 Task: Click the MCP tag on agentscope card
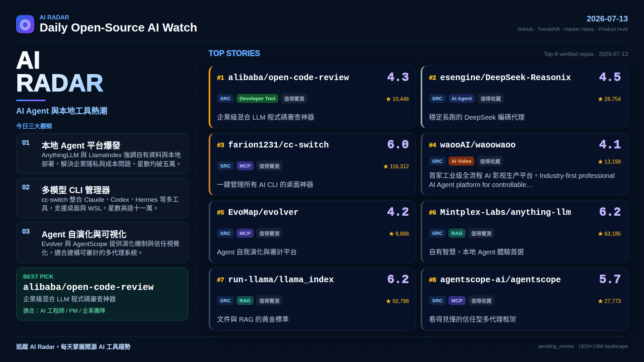457,301
